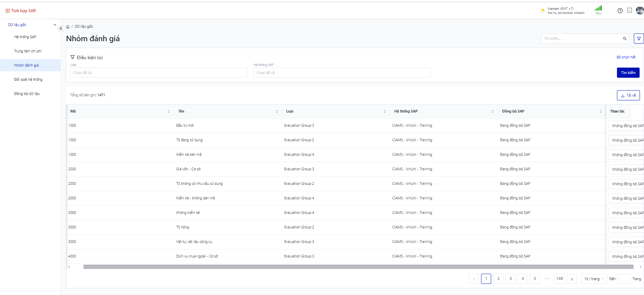Click the home breadcrumb icon
Viewport: 644px width, 295px height.
68,27
